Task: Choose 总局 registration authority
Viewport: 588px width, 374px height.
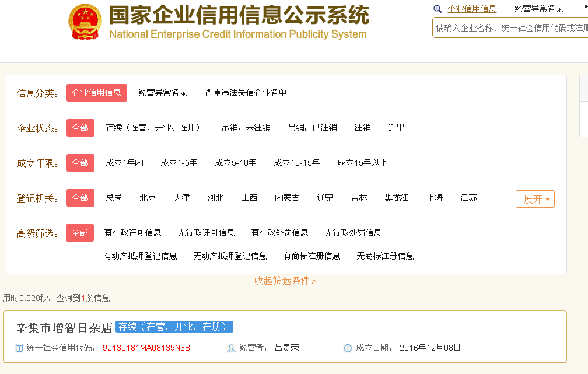Action: (x=114, y=198)
